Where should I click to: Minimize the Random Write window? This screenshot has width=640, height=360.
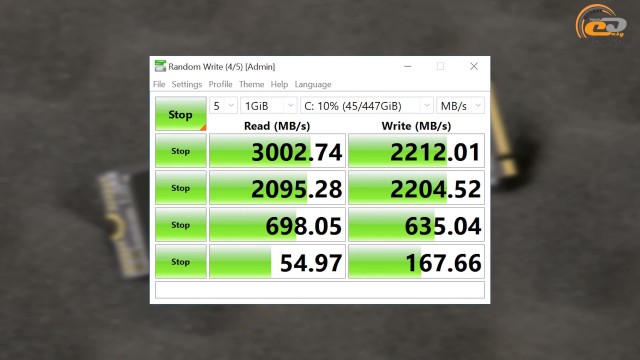(408, 66)
